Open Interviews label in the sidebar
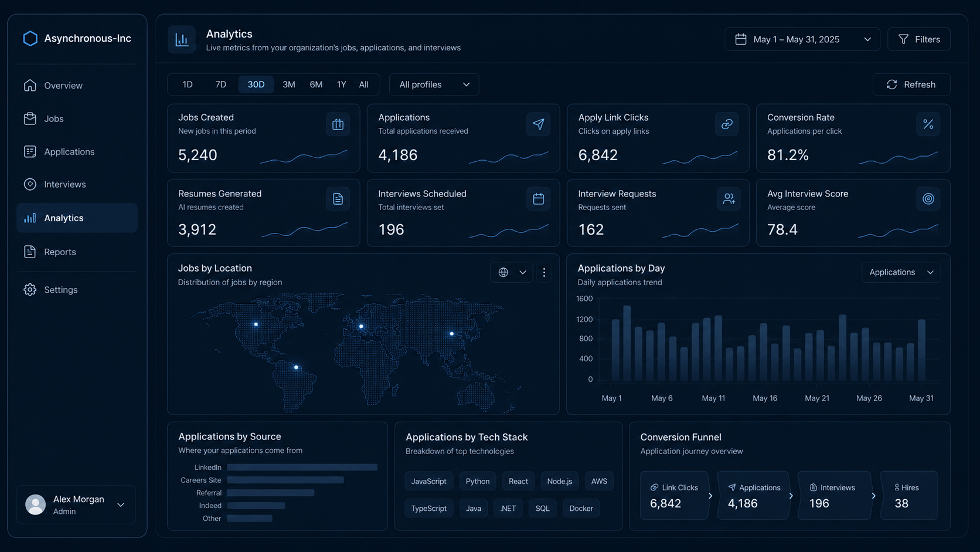This screenshot has width=980, height=552. coord(65,184)
